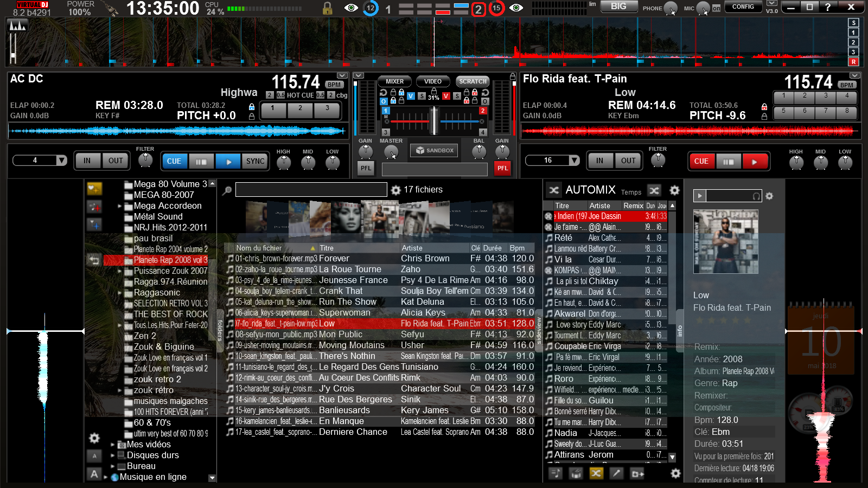Viewport: 868px width, 488px height.
Task: Click first icon in bottom Automix toolbar
Action: click(x=556, y=473)
